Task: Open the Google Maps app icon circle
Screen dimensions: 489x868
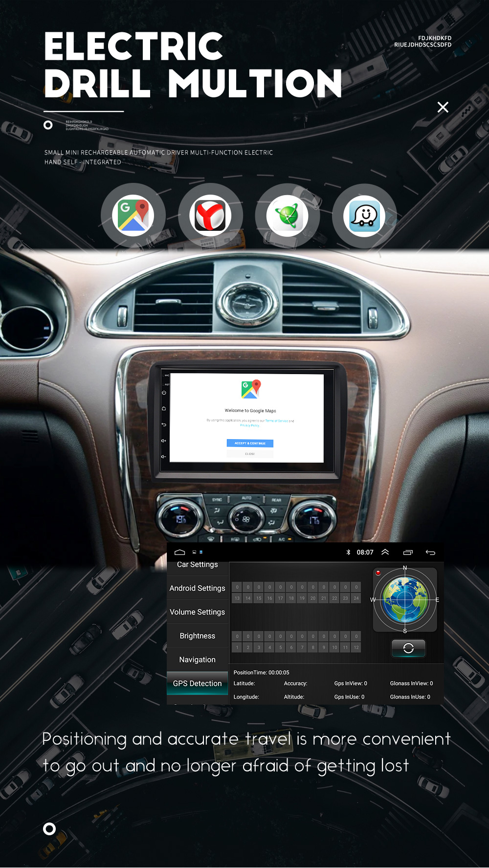Action: [133, 216]
